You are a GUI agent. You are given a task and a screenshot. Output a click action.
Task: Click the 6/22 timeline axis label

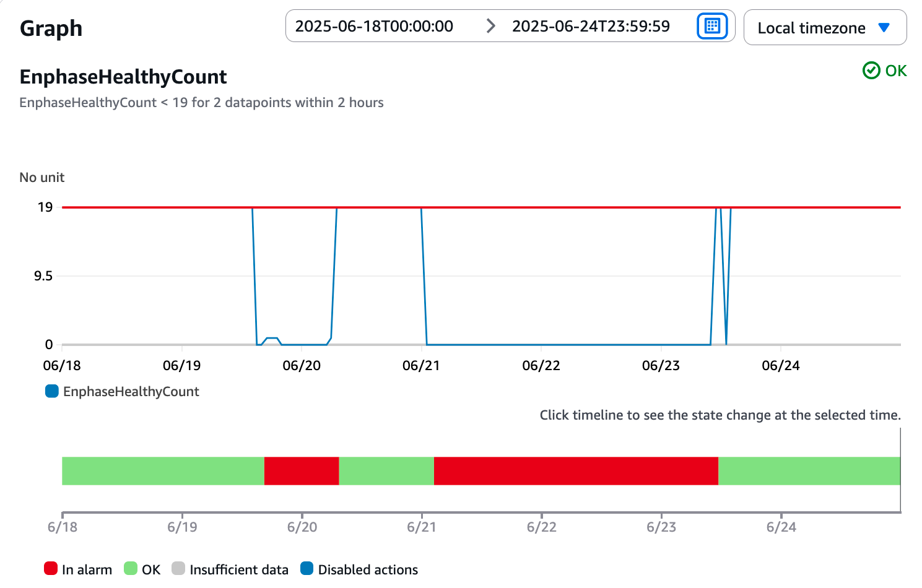point(541,527)
